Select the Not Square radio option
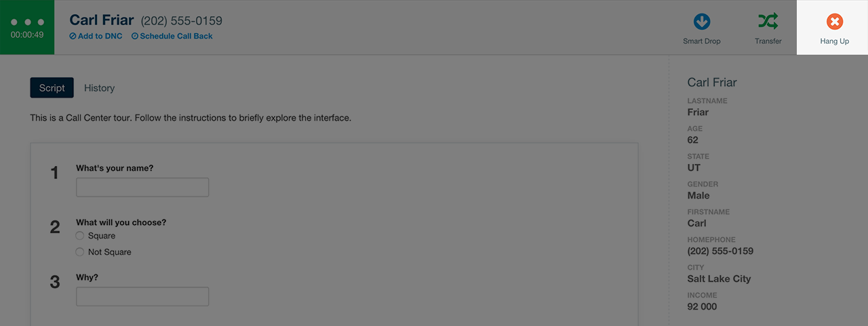This screenshot has width=868, height=326. [x=80, y=252]
